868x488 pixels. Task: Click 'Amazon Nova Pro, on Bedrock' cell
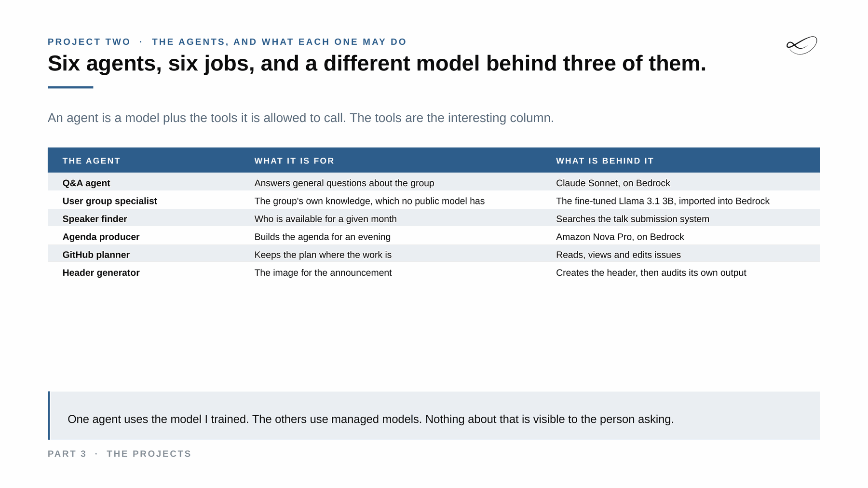click(x=620, y=237)
